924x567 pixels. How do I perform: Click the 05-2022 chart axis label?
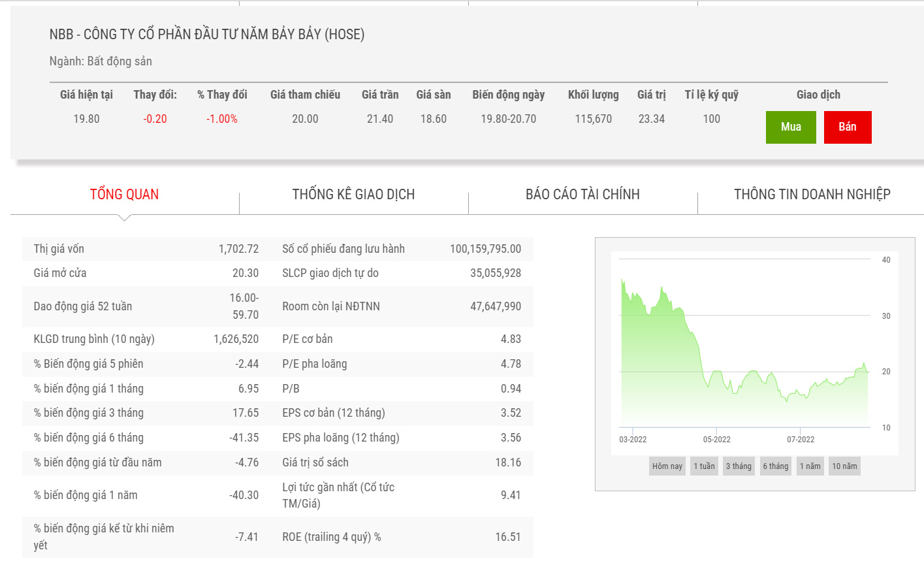tap(716, 439)
